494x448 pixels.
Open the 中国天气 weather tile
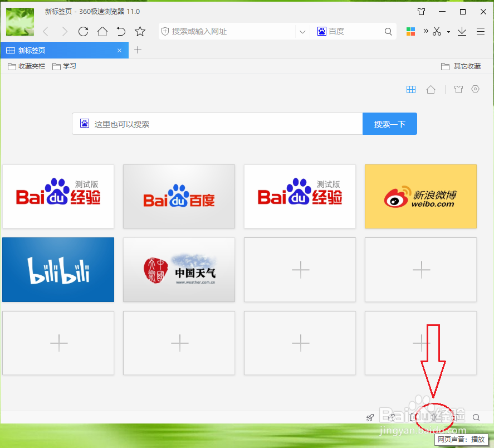(x=179, y=270)
